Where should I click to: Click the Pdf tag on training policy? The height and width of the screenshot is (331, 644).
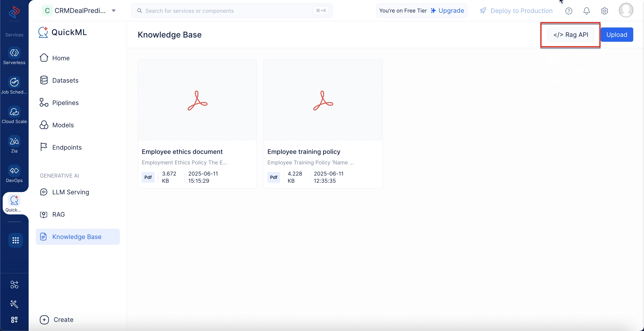273,177
